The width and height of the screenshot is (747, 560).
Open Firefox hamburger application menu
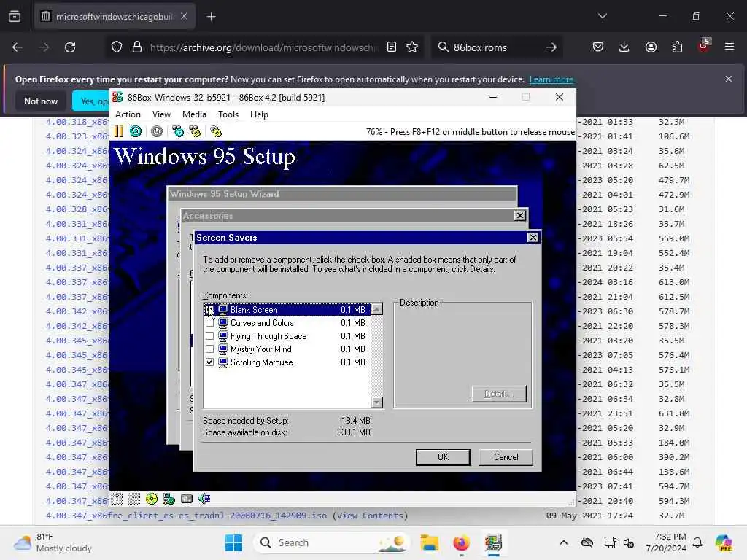(729, 47)
